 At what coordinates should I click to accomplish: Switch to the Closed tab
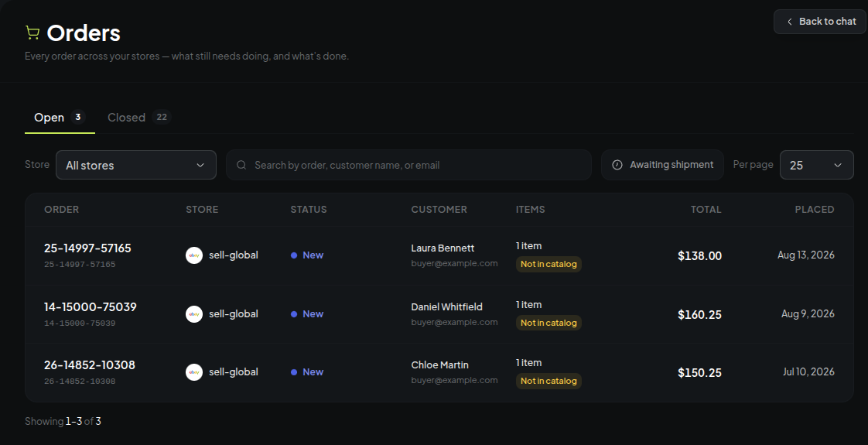pos(139,118)
